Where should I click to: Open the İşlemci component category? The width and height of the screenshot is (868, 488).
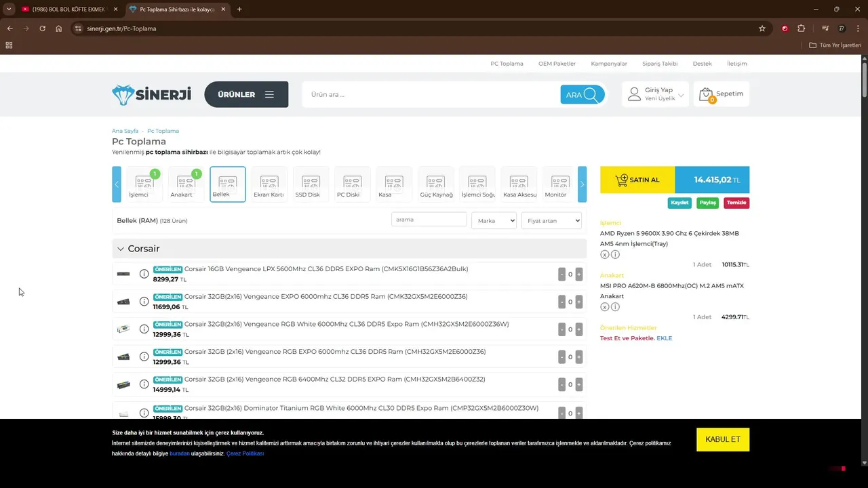144,184
